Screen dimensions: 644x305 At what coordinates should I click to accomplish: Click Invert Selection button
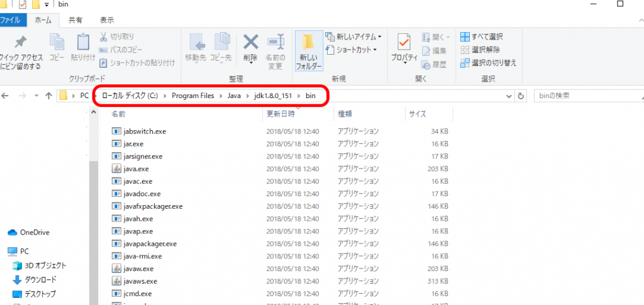488,63
